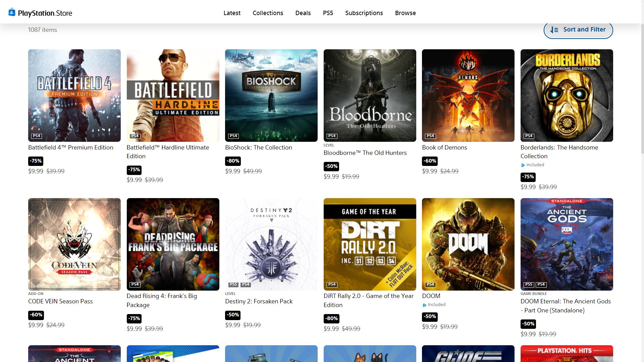644x362 pixels.
Task: Open the Book of Demons cover thumbnail
Action: (x=468, y=95)
